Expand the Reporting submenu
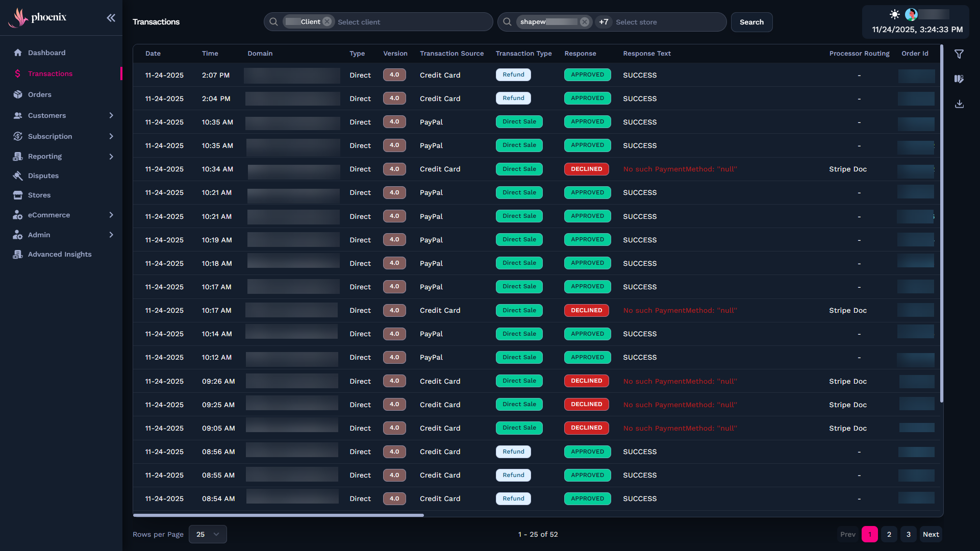The width and height of the screenshot is (980, 551). [111, 157]
